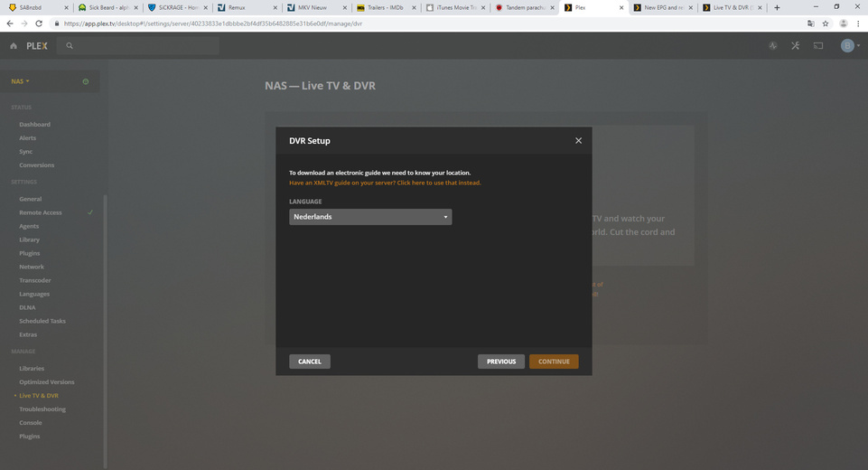Open Remote Access settings

click(41, 212)
